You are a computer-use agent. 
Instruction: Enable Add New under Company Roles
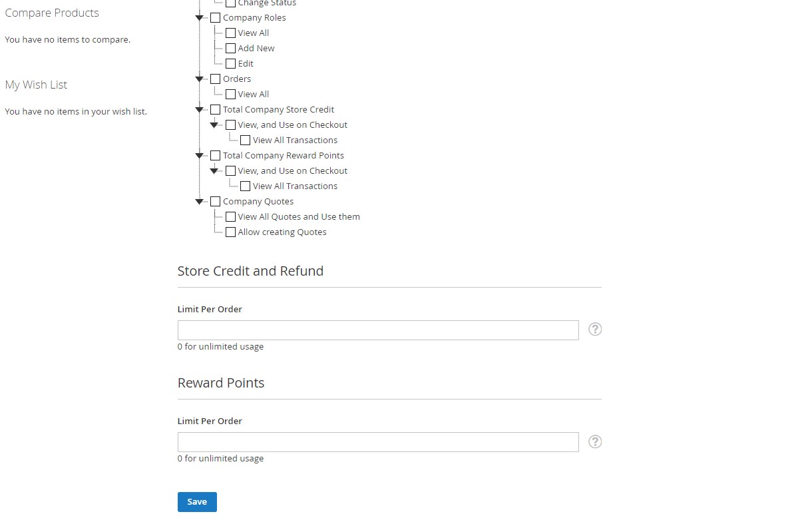tap(230, 49)
